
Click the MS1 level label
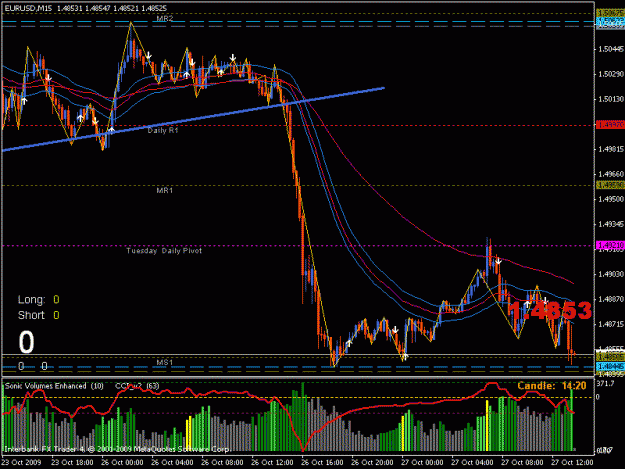[x=165, y=362]
